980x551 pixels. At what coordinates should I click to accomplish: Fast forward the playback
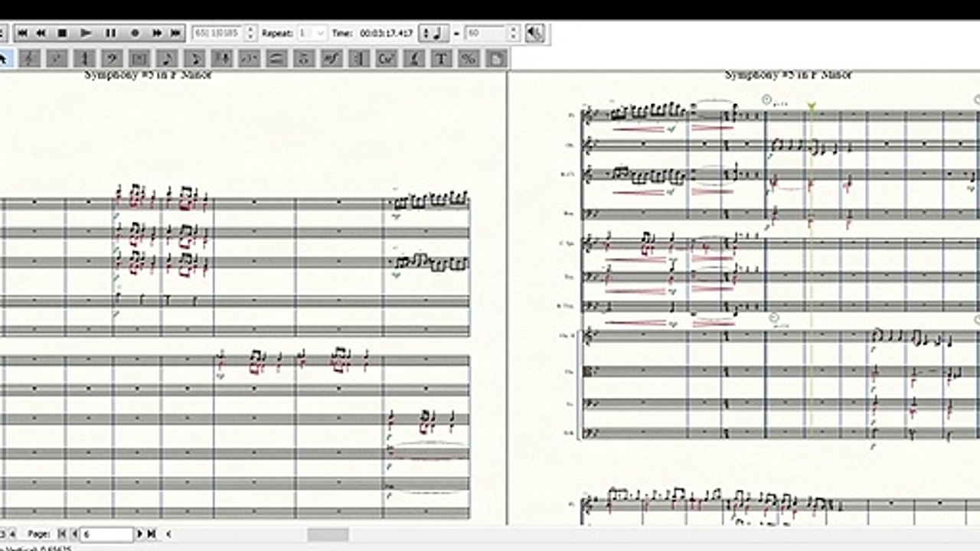tap(157, 33)
